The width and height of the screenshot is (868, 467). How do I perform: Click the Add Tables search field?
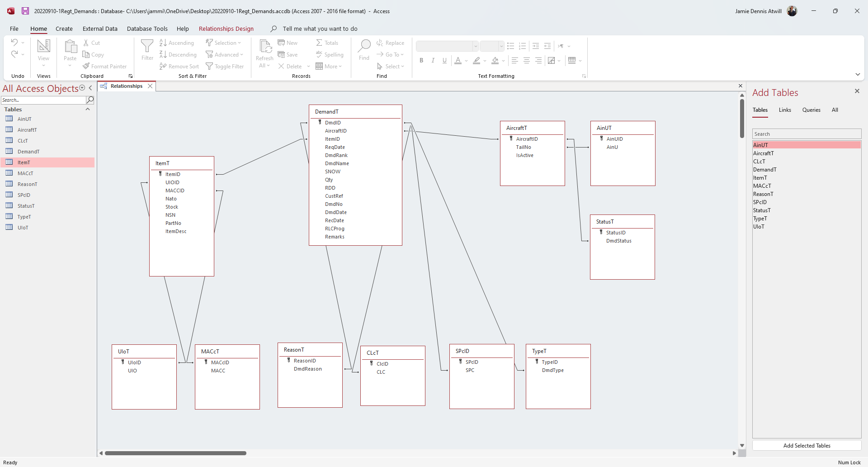tap(806, 134)
